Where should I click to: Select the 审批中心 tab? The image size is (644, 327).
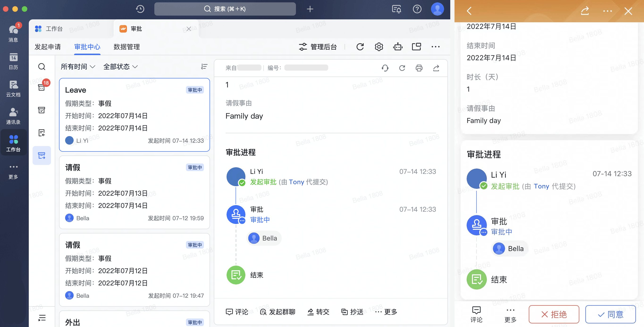[x=87, y=47]
